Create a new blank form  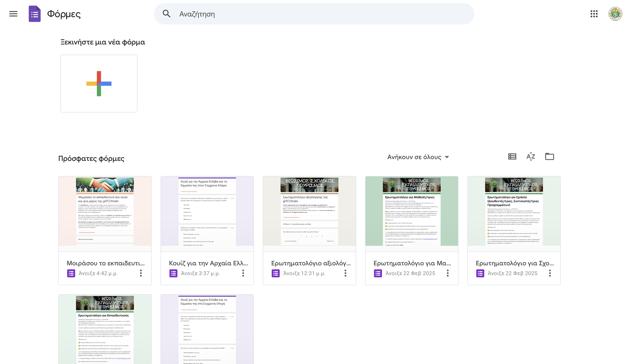pos(98,83)
